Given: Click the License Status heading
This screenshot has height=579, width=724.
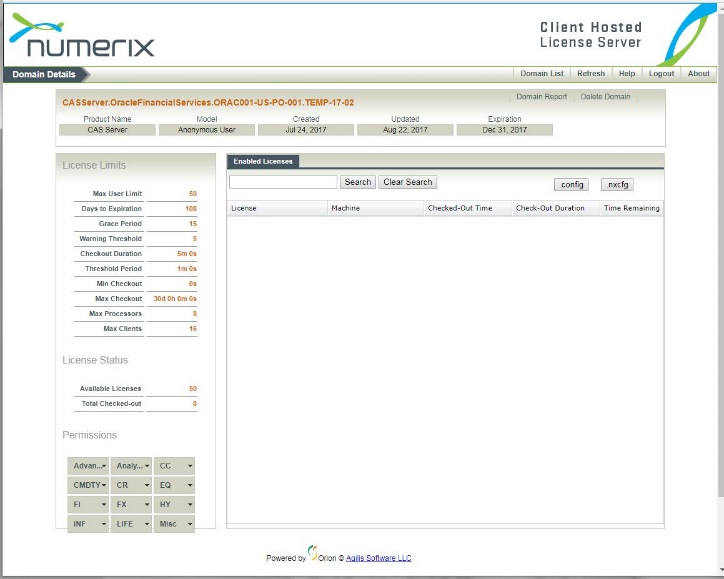Looking at the screenshot, I should pyautogui.click(x=95, y=360).
